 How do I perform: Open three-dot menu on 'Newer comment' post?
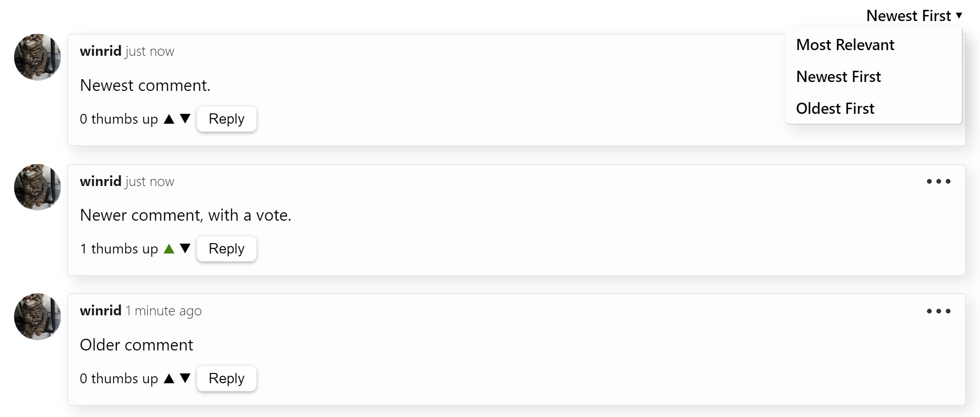938,182
